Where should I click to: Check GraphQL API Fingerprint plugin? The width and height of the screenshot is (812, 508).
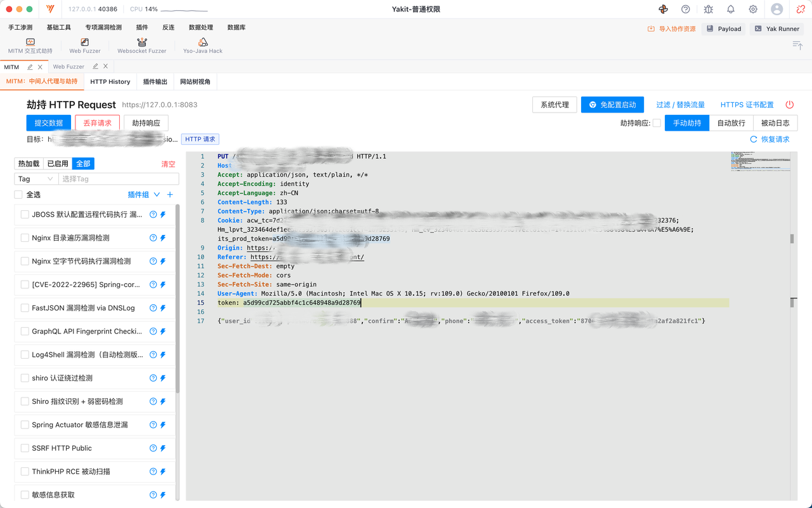(x=25, y=331)
